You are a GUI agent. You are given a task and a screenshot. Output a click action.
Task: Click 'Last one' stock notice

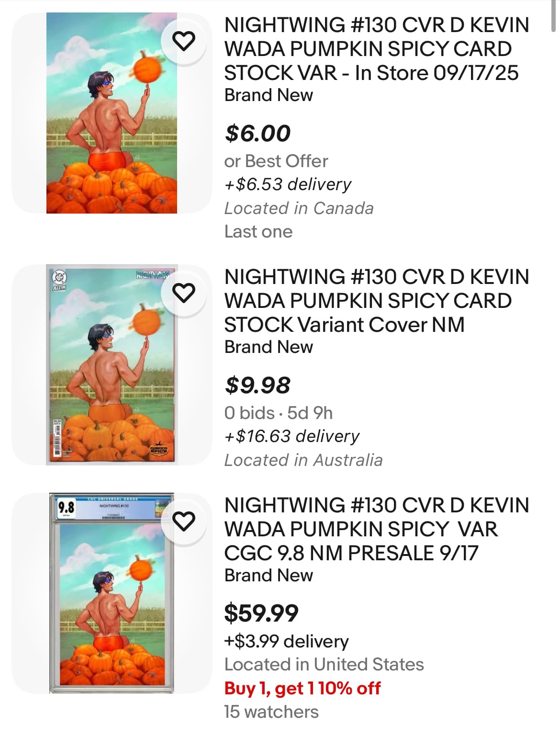pos(258,232)
